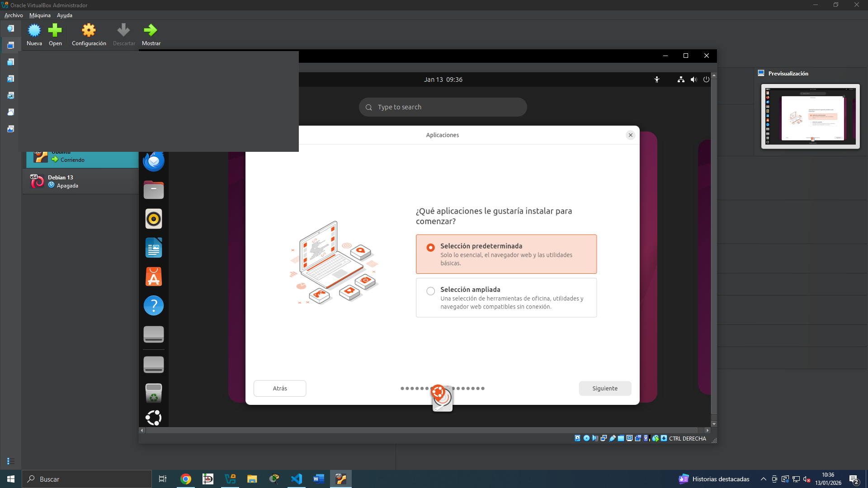868x488 pixels.
Task: Click the Previsualización thumbnail
Action: coord(810,116)
